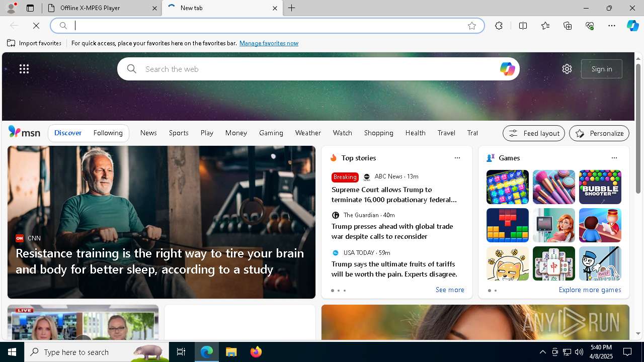Open File Explorer from the taskbar
The width and height of the screenshot is (644, 362).
click(x=231, y=352)
